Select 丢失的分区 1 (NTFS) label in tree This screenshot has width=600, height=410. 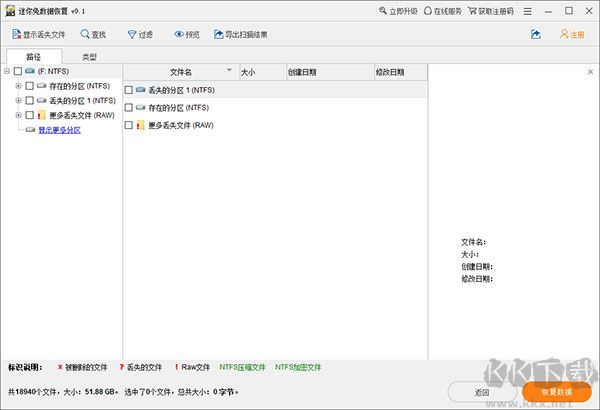point(83,101)
